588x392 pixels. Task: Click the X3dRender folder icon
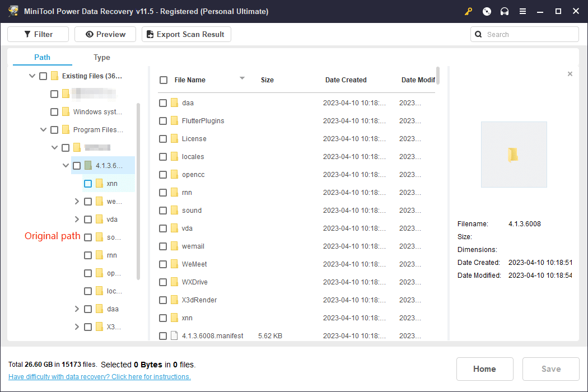point(174,300)
